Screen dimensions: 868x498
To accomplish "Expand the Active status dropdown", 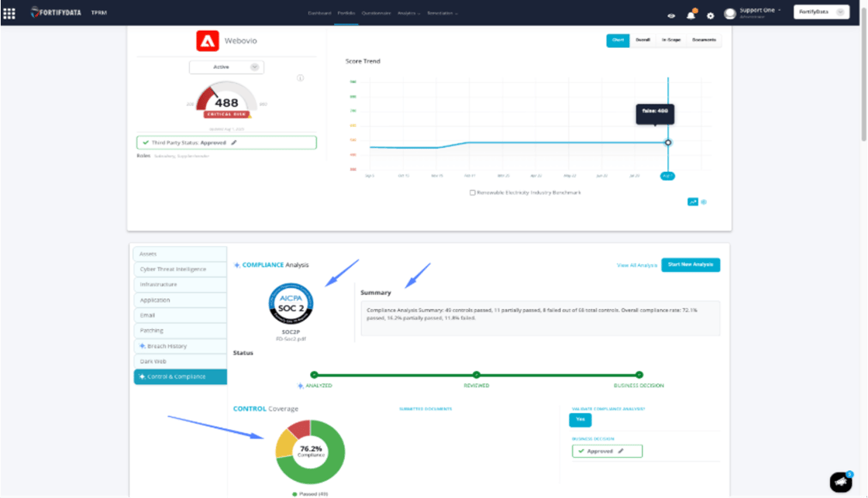I will pos(226,67).
